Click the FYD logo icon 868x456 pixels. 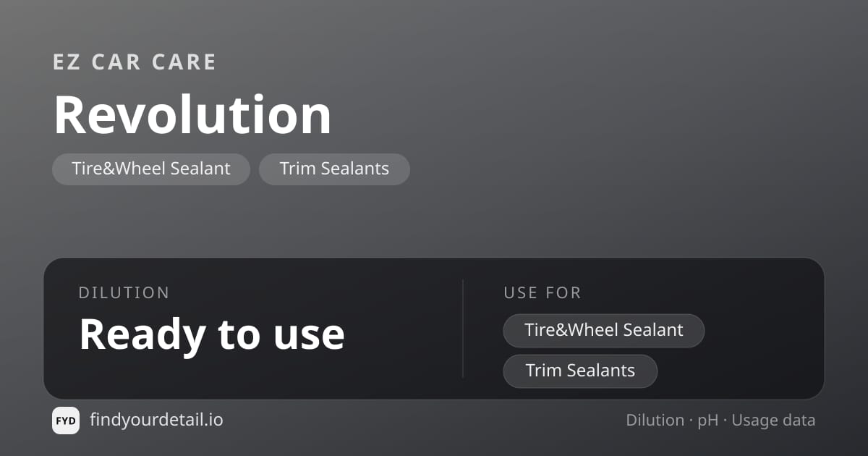coord(66,421)
